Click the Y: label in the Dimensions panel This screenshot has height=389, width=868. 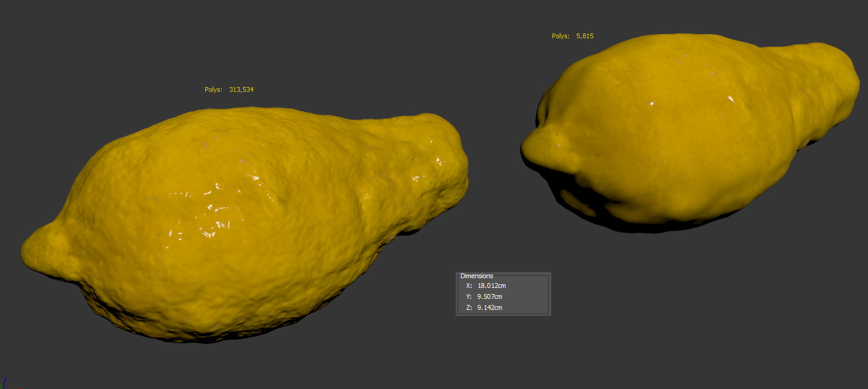click(x=469, y=296)
